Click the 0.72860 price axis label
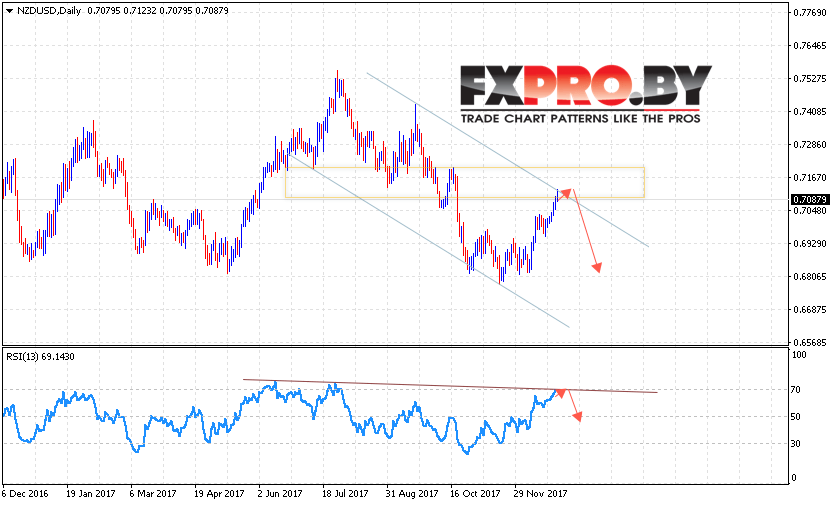 (x=810, y=145)
